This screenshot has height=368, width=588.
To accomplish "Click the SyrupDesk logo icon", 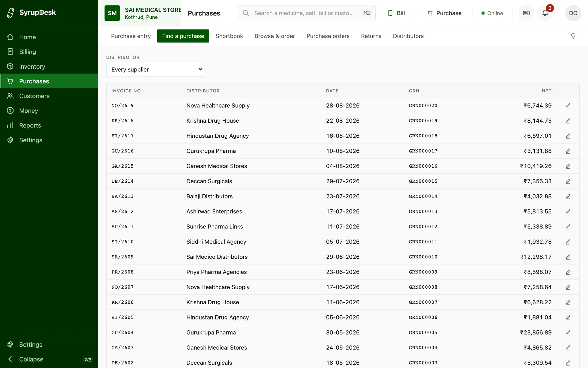I will tap(11, 13).
